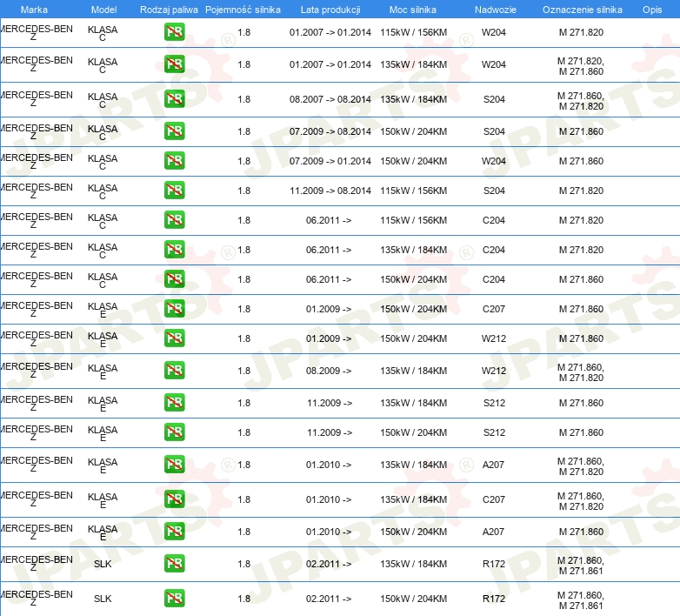Click the fuel icon for the A207 150kW row
Image resolution: width=680 pixels, height=616 pixels.
pos(174,532)
